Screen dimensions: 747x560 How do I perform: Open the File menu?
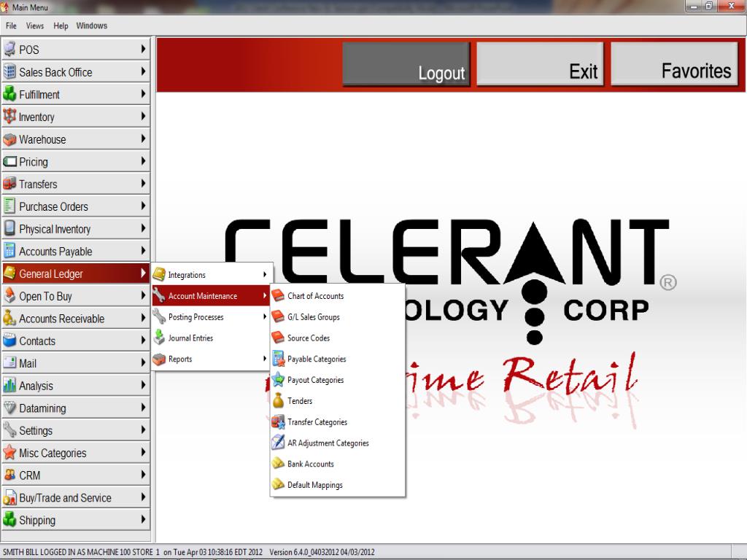point(11,26)
